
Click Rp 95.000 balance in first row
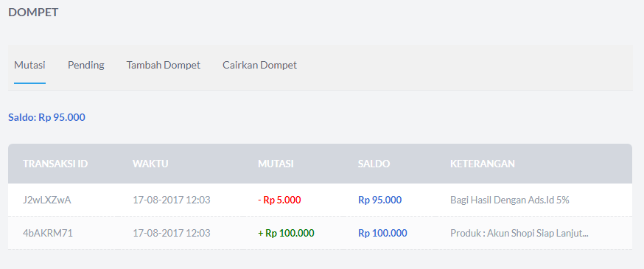tap(380, 200)
